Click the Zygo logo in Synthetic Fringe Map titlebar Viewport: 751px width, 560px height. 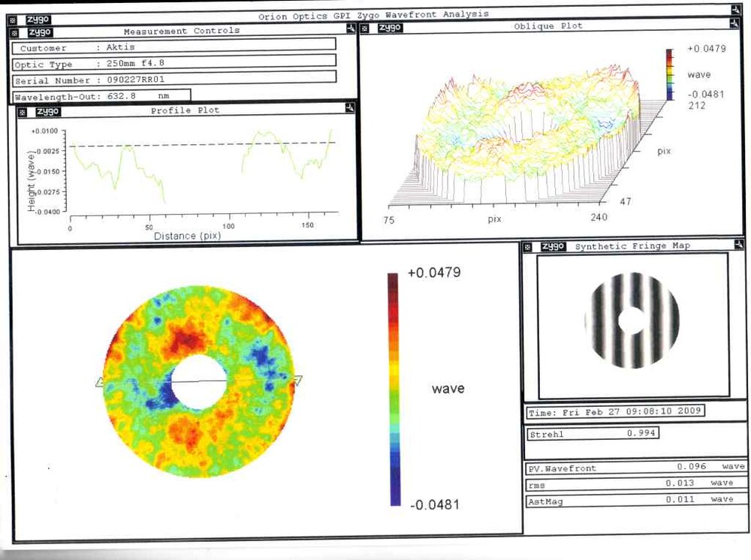click(553, 246)
